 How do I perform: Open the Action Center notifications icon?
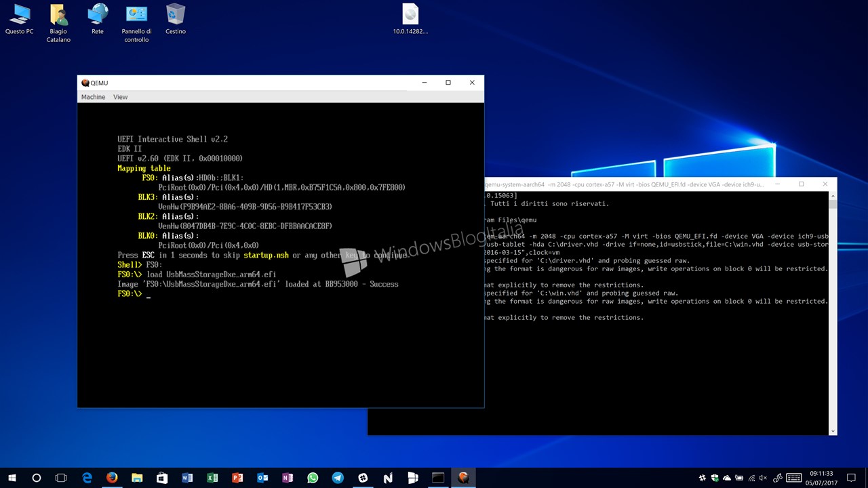852,478
